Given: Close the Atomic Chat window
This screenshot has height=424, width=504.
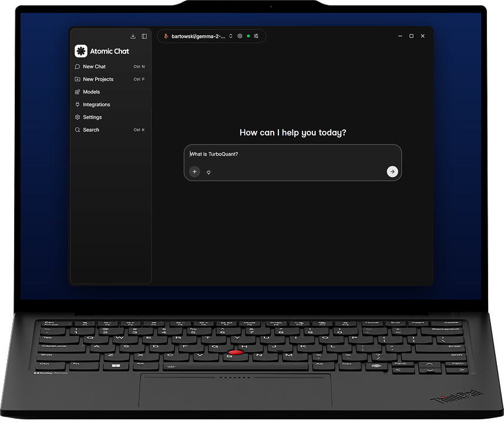Looking at the screenshot, I should (423, 36).
